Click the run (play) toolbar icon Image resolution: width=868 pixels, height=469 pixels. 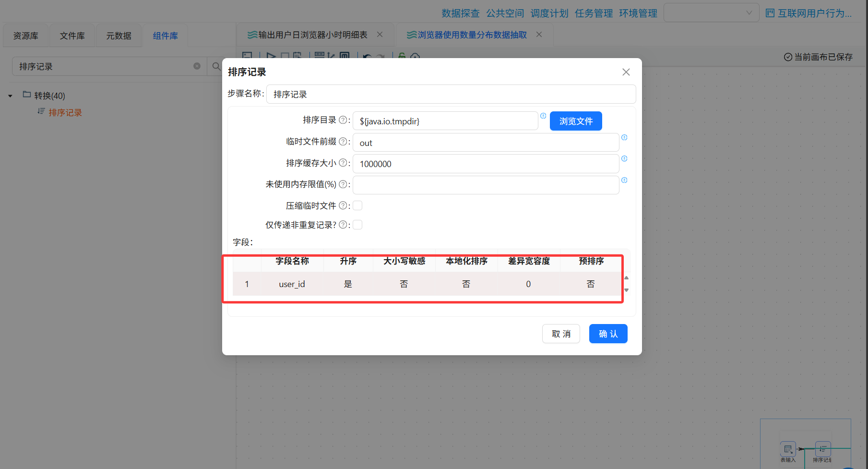coord(271,55)
